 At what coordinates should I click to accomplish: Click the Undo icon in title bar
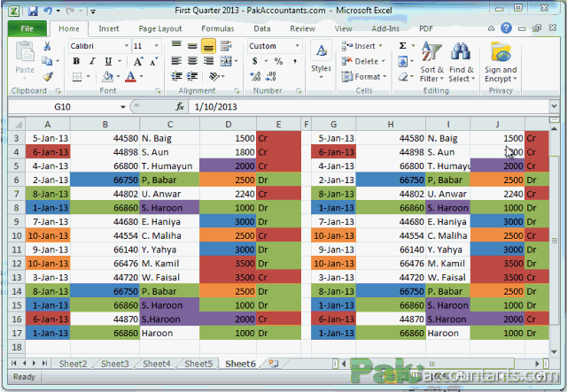click(48, 11)
